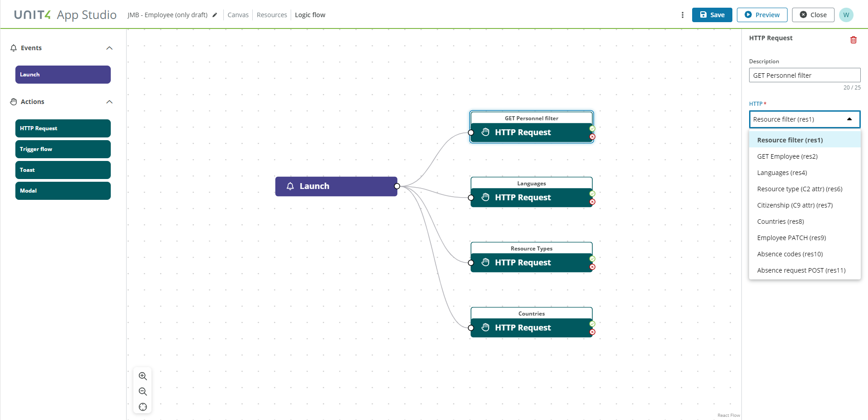Click input handle of Countries node

click(x=471, y=328)
